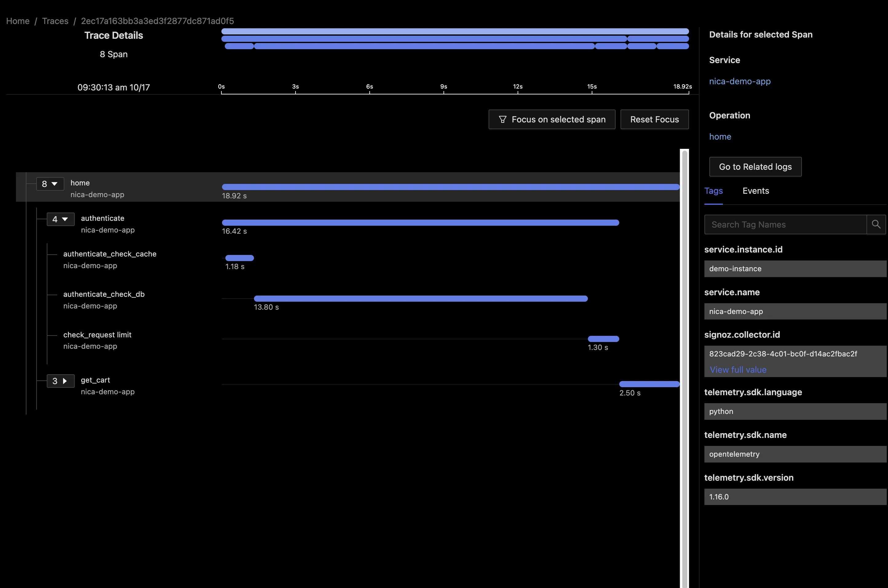Click the 09:30:13 am 10/17 timestamp
888x588 pixels.
(x=113, y=87)
